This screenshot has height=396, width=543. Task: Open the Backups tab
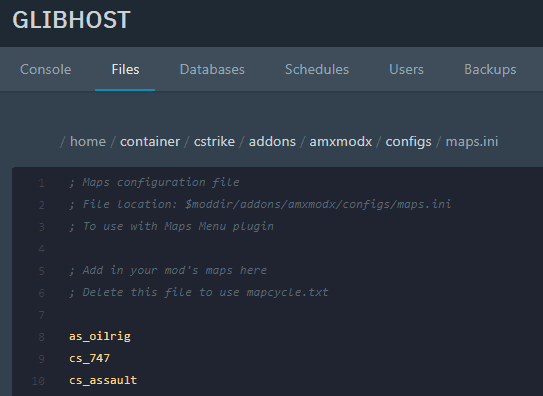(x=490, y=69)
